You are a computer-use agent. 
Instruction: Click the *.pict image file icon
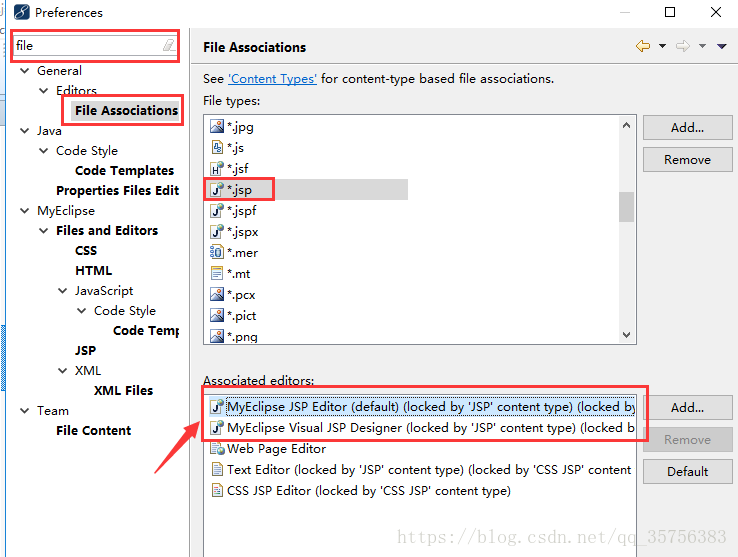[x=217, y=315]
